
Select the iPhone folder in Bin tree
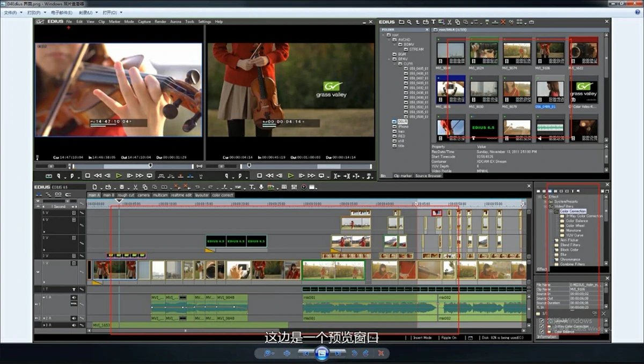pyautogui.click(x=403, y=127)
